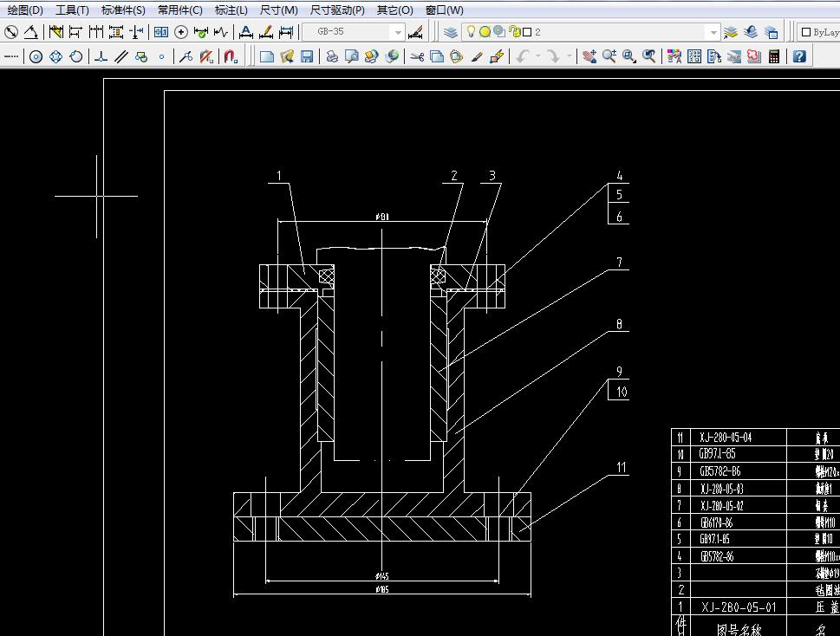840x636 pixels.
Task: Open the dimension style icon next to GB-35
Action: click(x=415, y=32)
